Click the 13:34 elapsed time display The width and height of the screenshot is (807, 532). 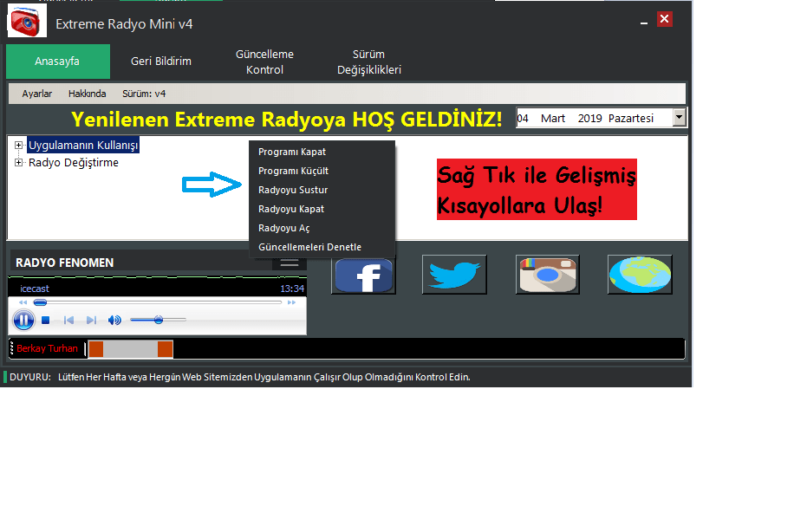click(x=292, y=289)
